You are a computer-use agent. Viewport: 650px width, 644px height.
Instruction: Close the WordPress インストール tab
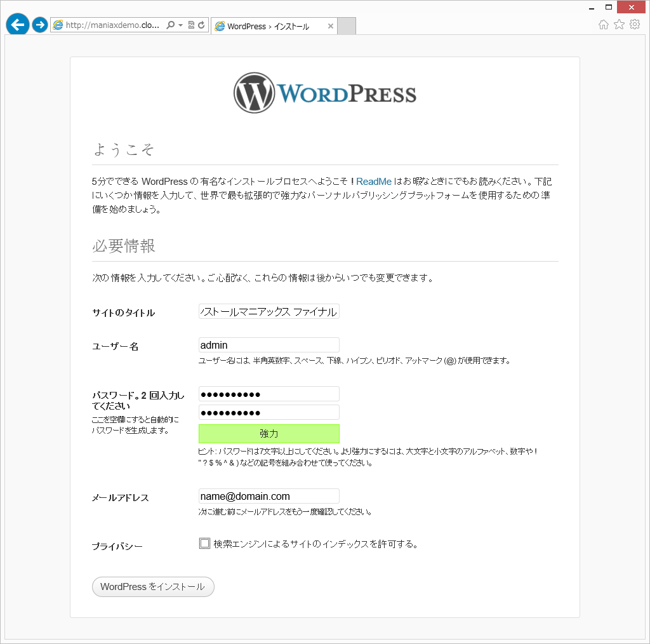click(x=330, y=26)
